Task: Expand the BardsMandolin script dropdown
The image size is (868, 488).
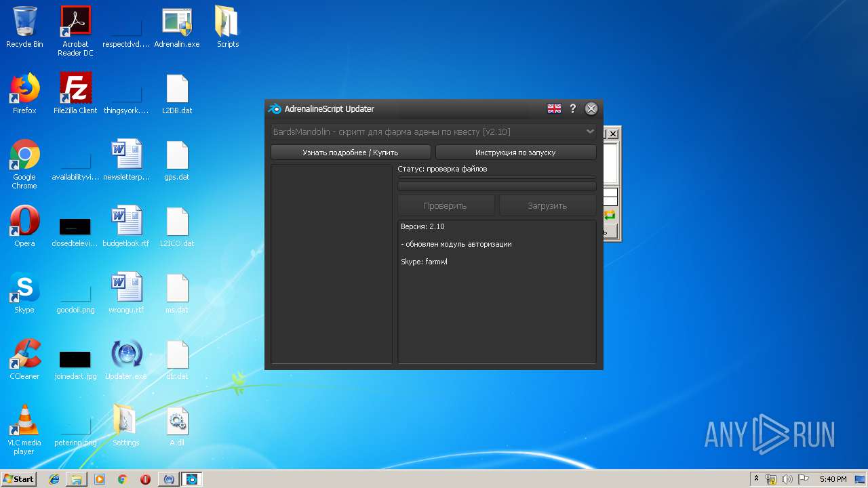Action: click(x=433, y=131)
